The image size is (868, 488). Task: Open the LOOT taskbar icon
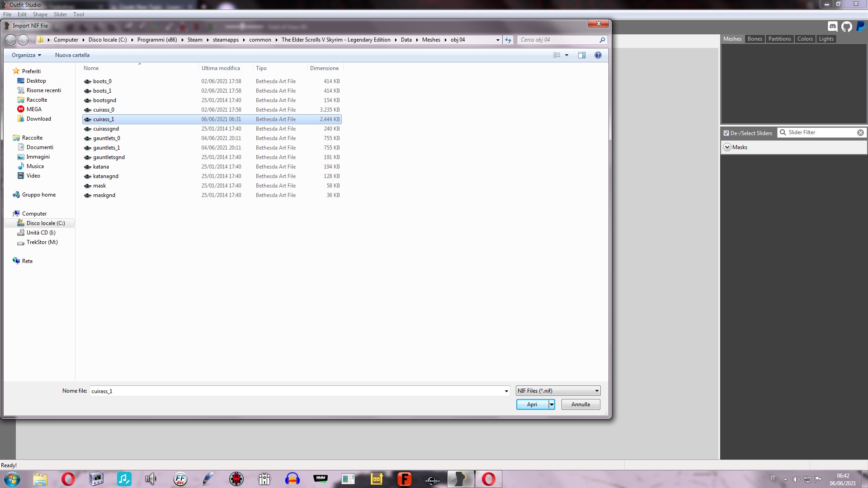pyautogui.click(x=377, y=479)
